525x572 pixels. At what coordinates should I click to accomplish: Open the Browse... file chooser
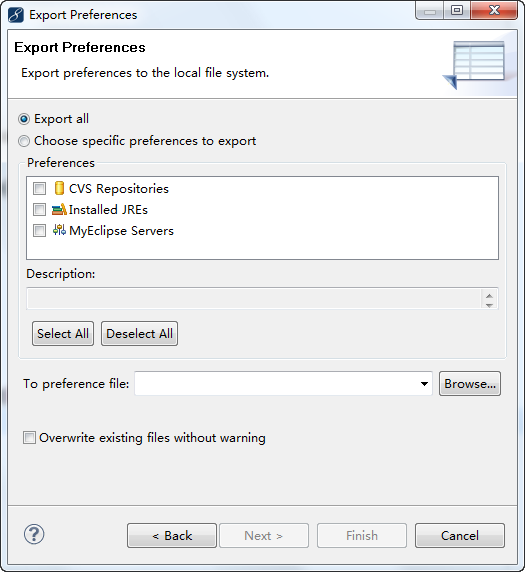(470, 384)
